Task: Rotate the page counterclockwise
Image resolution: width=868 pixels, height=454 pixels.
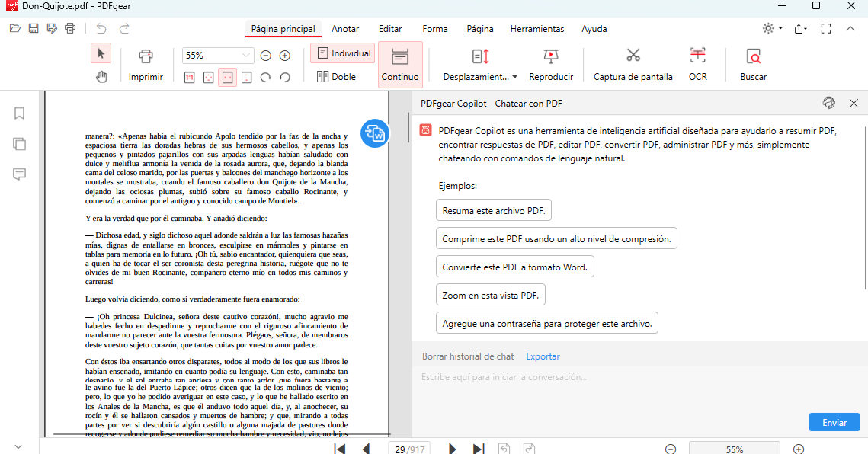Action: [285, 78]
